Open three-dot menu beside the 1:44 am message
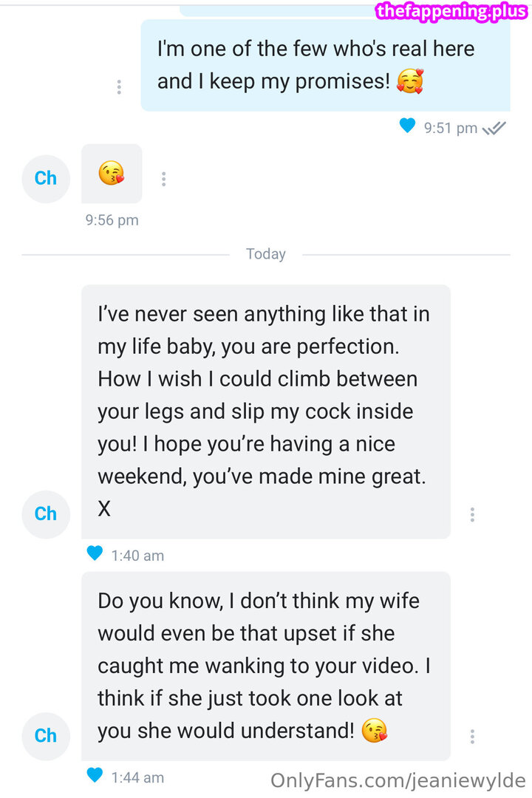 pyautogui.click(x=472, y=737)
